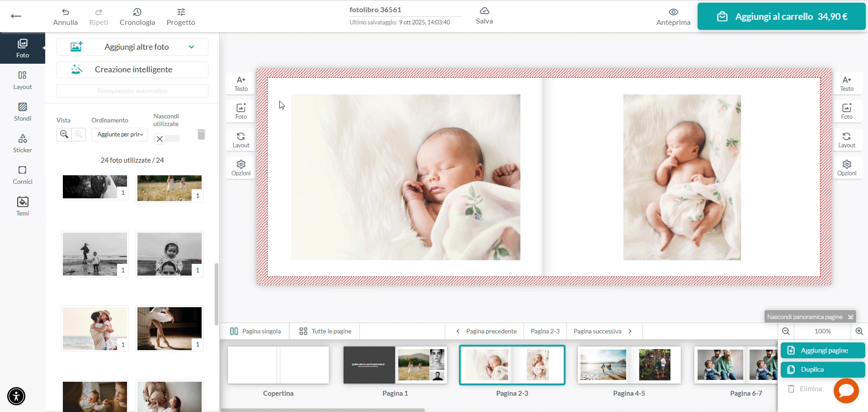Open Cronologia history
The image size is (868, 412).
pos(137,16)
